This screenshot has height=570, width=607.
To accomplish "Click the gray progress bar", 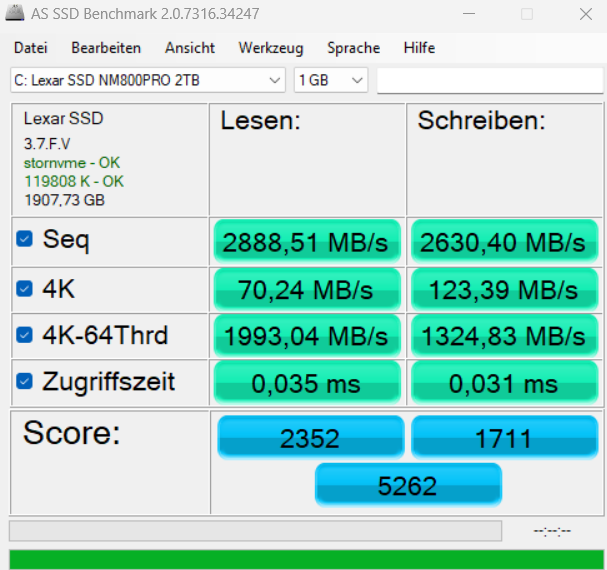I will click(255, 531).
